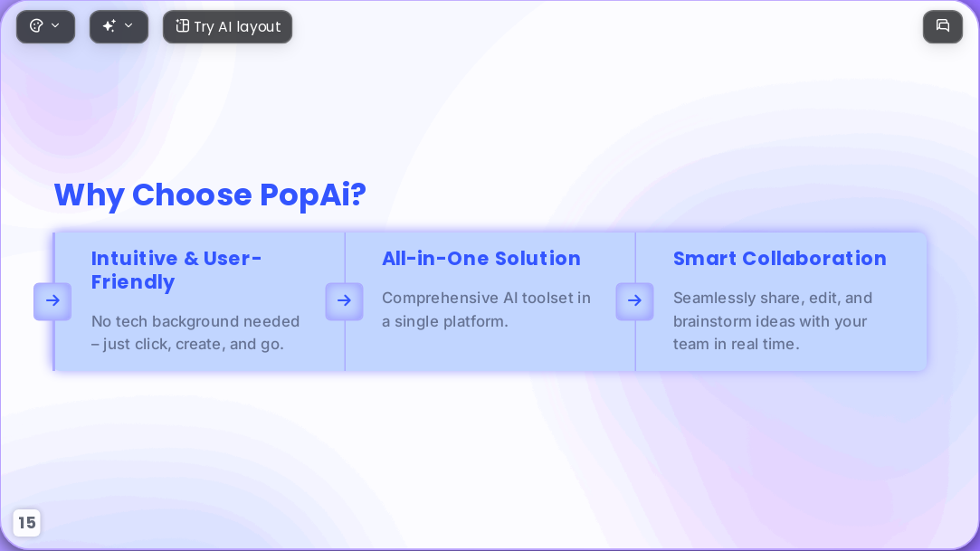Click arrow icon beside Intuitive & User-Friendly
Viewport: 980px width, 551px height.
(52, 301)
